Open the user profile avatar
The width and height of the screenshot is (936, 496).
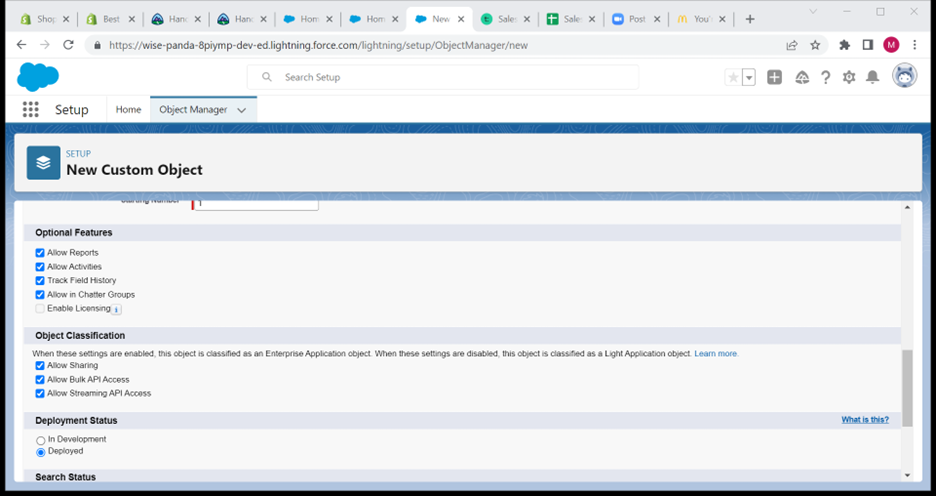[x=904, y=77]
